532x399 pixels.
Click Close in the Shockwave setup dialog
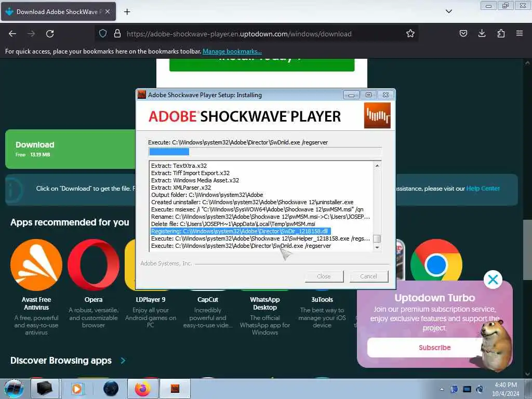[324, 276]
